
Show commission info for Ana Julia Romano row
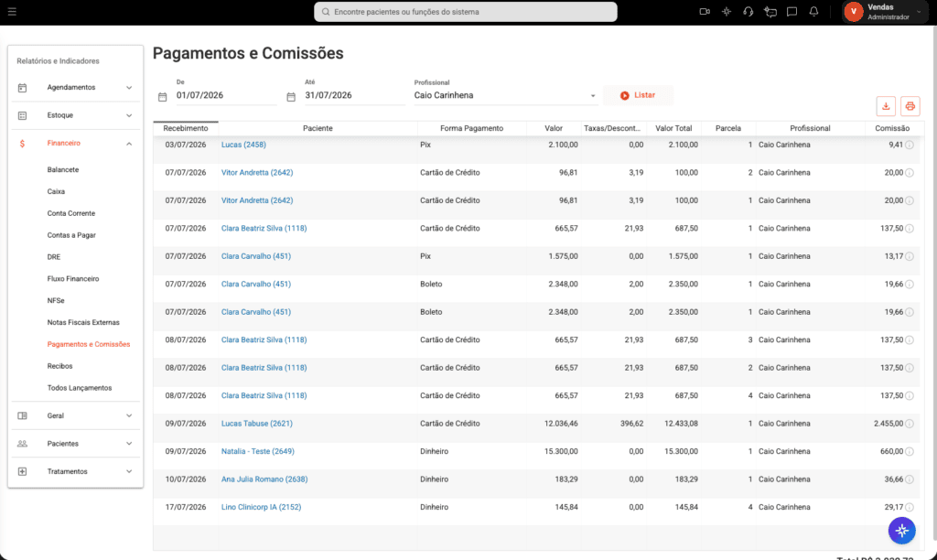(910, 479)
